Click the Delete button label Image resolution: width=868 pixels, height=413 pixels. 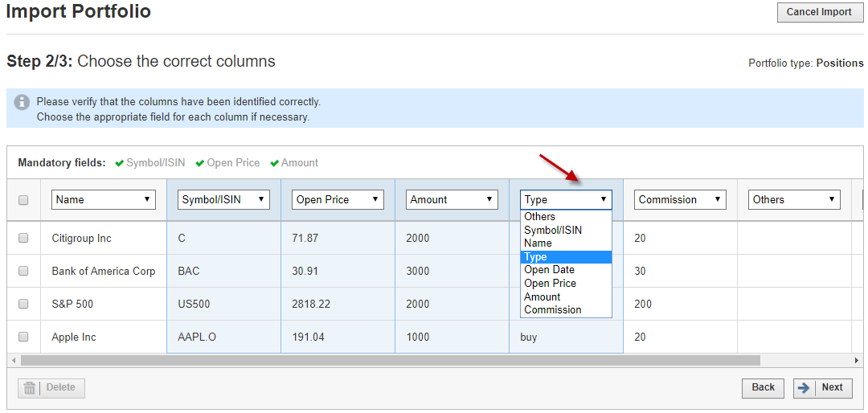coord(61,387)
